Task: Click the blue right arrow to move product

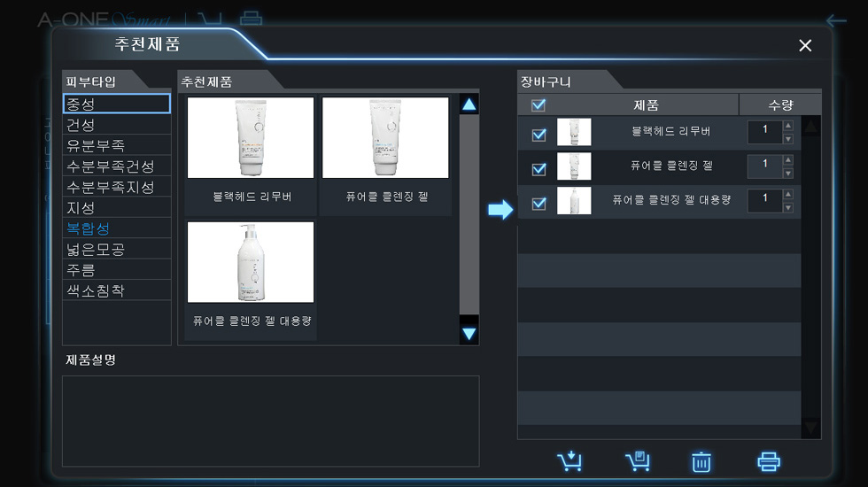Action: pyautogui.click(x=500, y=210)
